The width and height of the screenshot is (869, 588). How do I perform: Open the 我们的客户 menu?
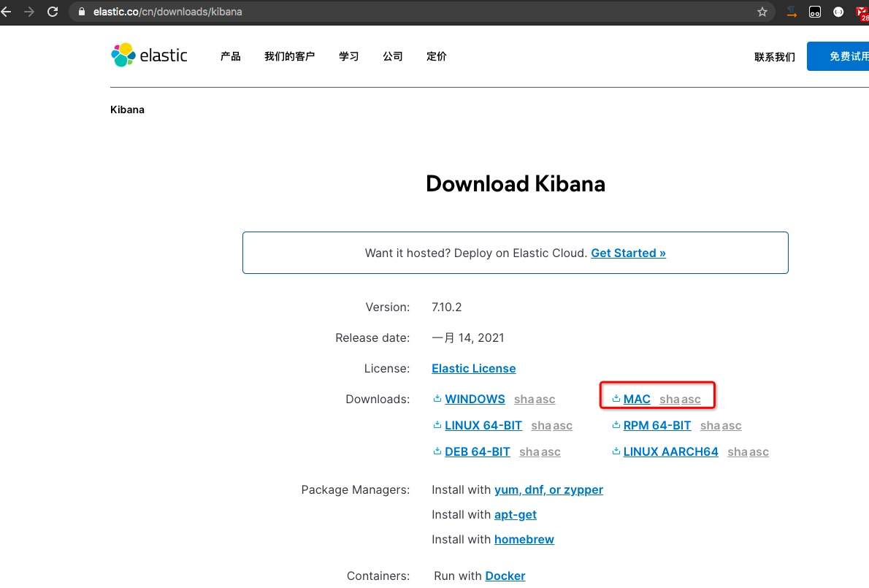(x=289, y=56)
